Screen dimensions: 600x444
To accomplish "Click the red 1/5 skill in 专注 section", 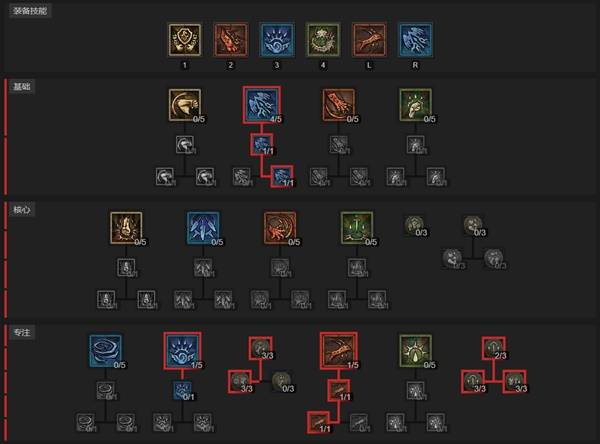I will [x=339, y=351].
